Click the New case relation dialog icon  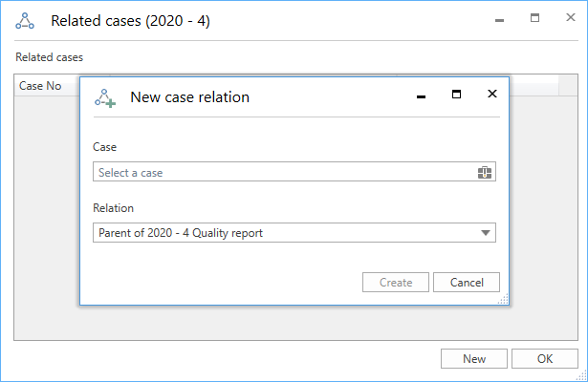105,97
